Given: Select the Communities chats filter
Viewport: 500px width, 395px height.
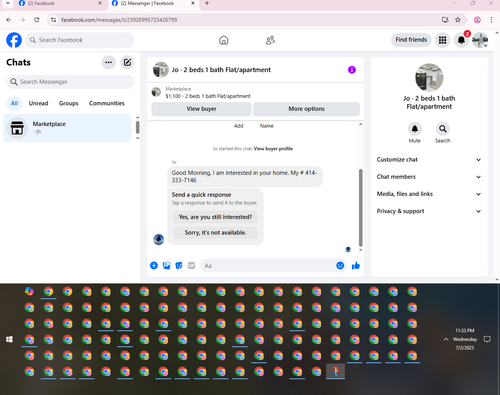Looking at the screenshot, I should (107, 103).
